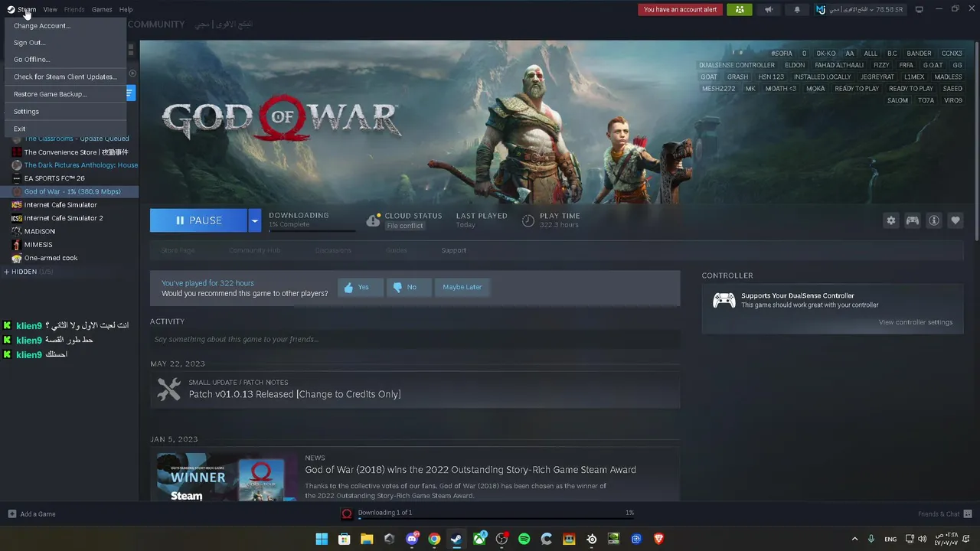Select Restore Game Backup menu entry
The image size is (980, 551).
65,94
